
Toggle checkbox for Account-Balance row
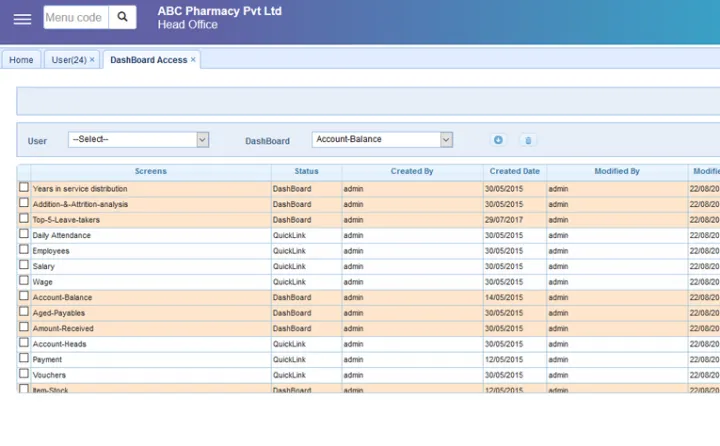click(x=24, y=296)
